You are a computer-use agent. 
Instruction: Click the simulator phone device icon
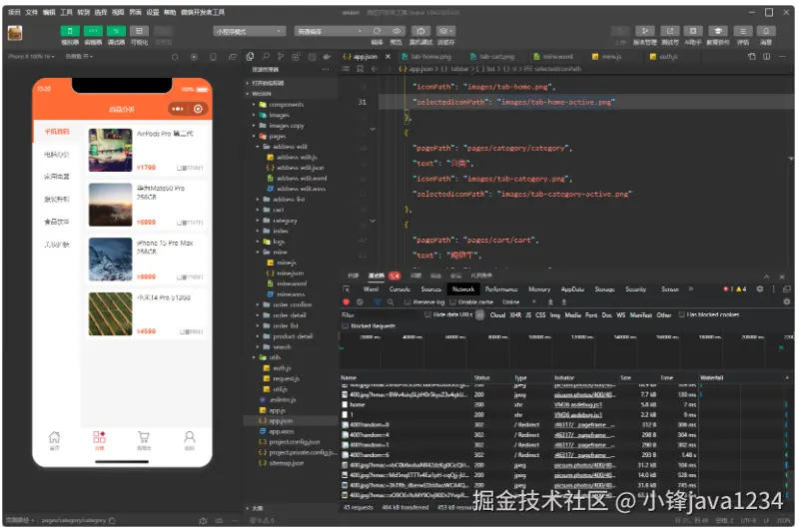click(x=213, y=57)
